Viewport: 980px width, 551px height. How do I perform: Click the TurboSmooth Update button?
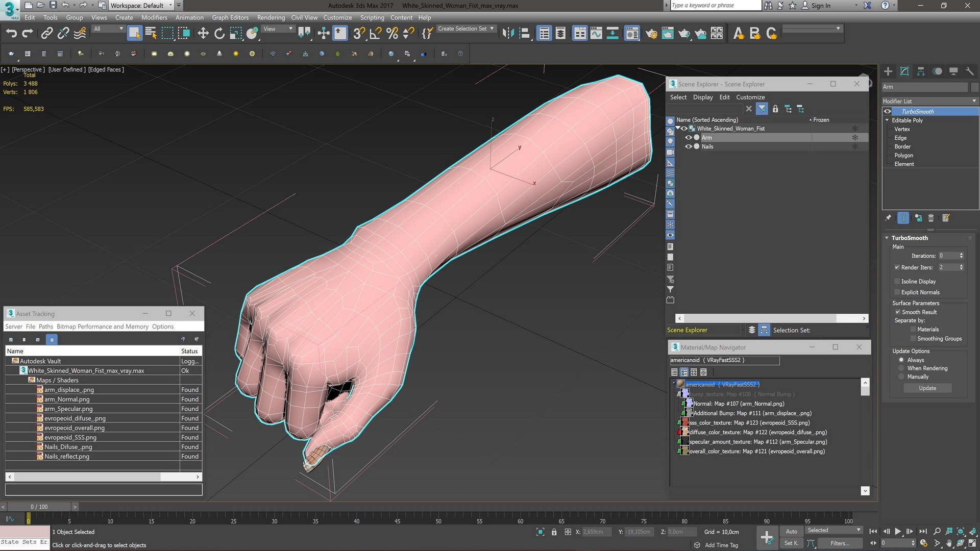pyautogui.click(x=927, y=388)
